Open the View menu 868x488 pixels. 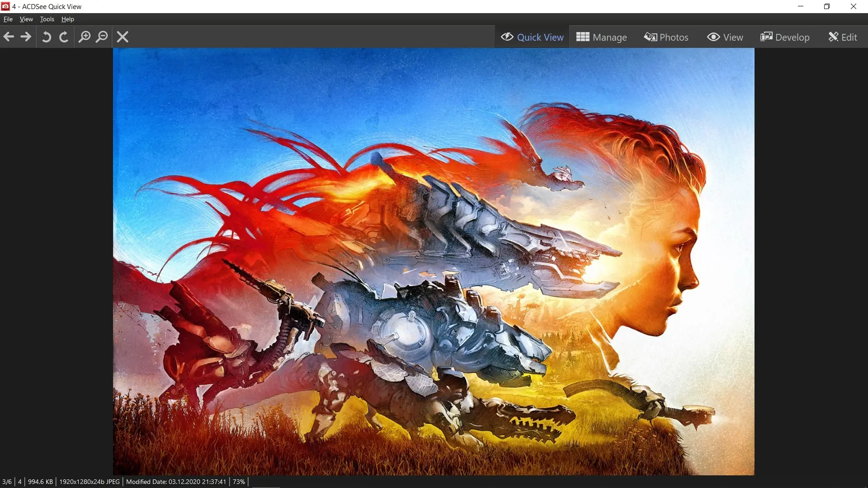[26, 19]
